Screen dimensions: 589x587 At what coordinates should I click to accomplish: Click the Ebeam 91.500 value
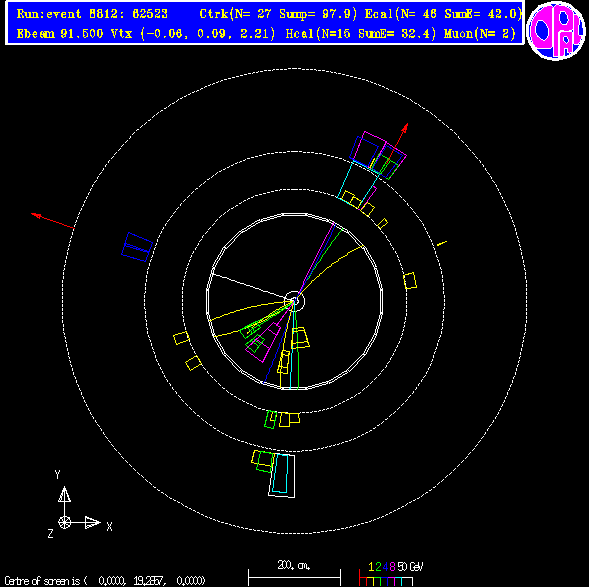[x=60, y=34]
